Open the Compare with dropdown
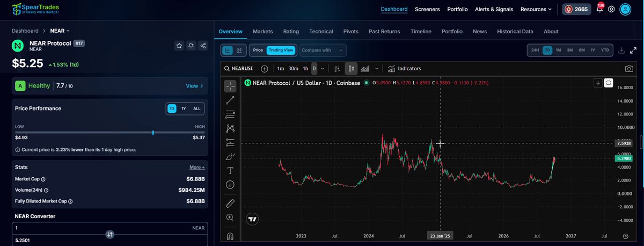 pyautogui.click(x=323, y=50)
